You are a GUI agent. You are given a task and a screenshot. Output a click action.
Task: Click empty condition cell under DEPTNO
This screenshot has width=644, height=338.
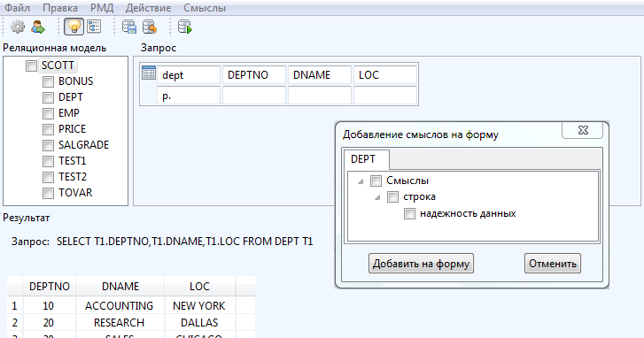click(254, 96)
